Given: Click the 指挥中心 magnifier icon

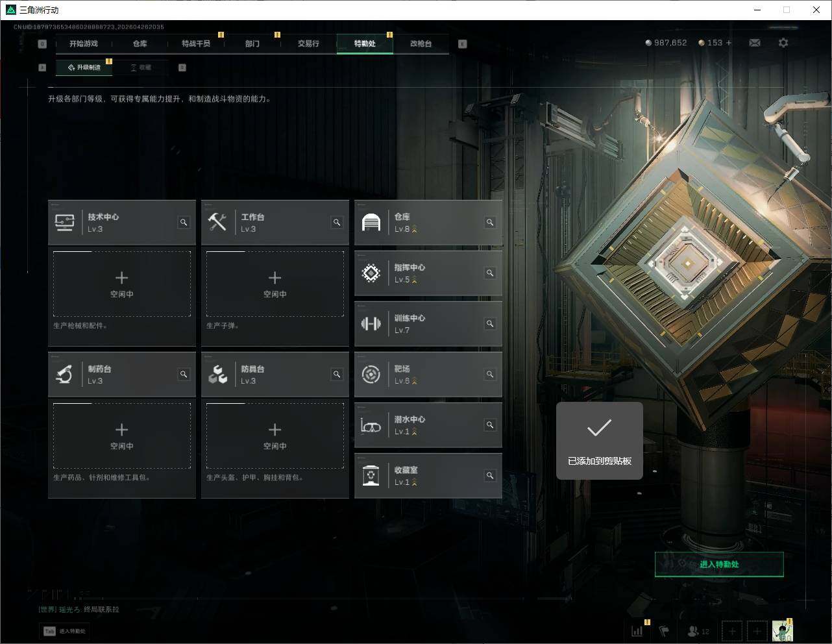Looking at the screenshot, I should (x=490, y=273).
